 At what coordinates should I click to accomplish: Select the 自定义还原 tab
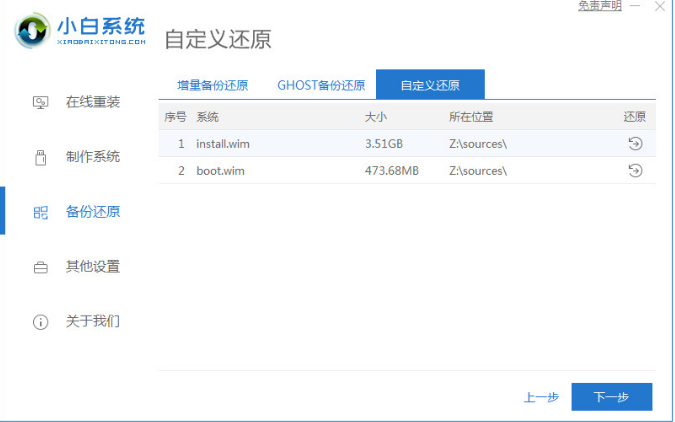tap(430, 85)
